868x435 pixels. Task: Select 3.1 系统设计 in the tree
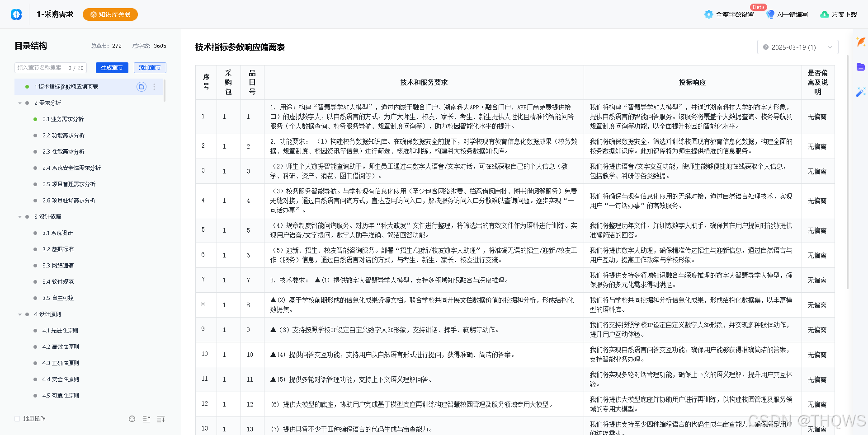[x=57, y=233]
